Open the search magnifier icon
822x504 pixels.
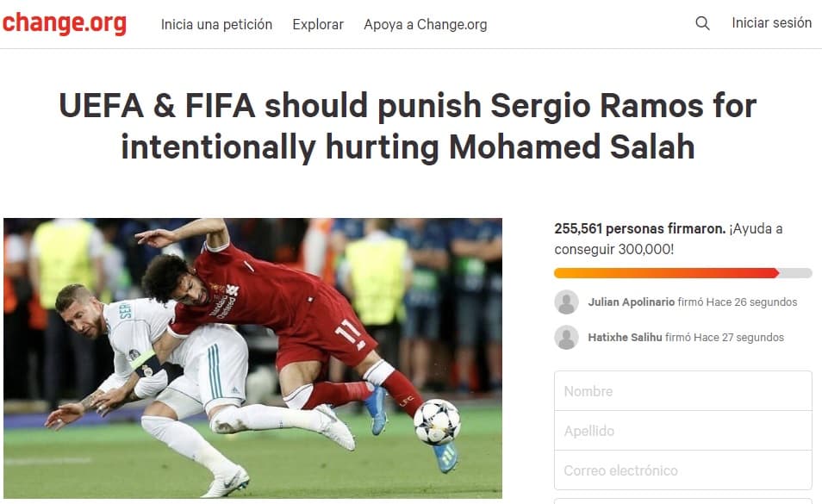(x=702, y=23)
